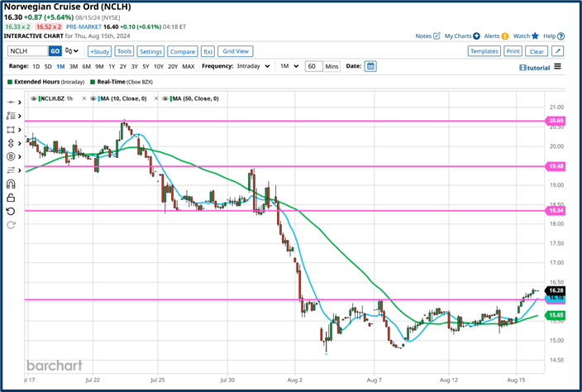Toggle visibility of MA 10 Close
Image resolution: width=582 pixels, height=392 pixels.
pos(93,98)
